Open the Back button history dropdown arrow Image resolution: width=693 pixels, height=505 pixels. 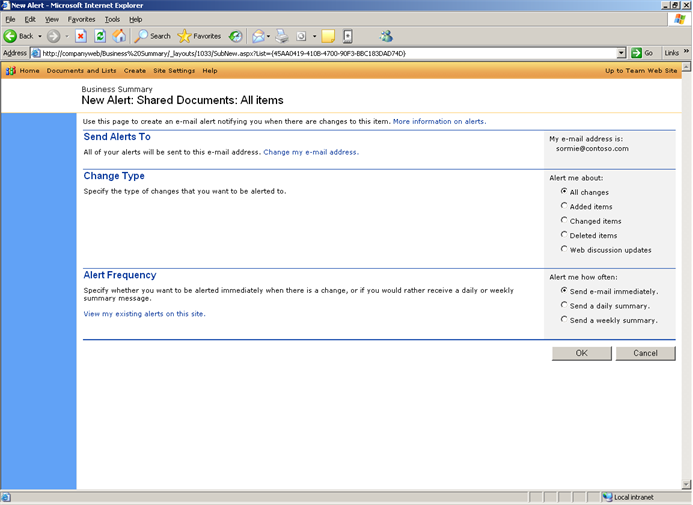pos(40,36)
